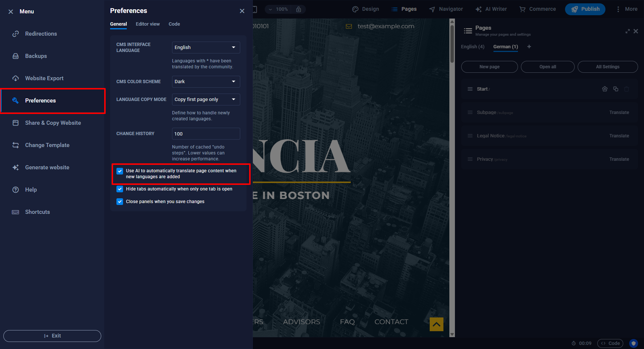Click the New page button
This screenshot has height=349, width=644.
click(x=489, y=67)
